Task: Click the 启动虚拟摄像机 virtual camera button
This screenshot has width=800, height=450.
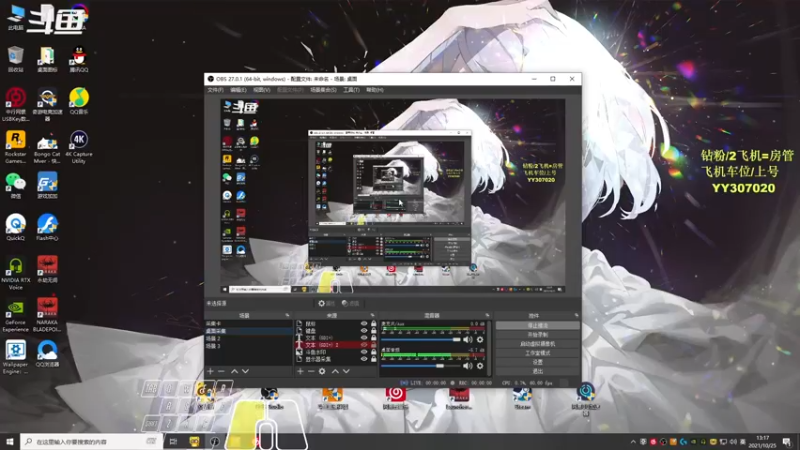Action: 538,344
